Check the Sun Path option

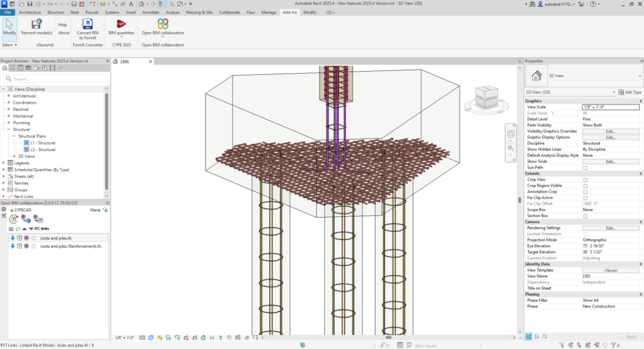[586, 168]
